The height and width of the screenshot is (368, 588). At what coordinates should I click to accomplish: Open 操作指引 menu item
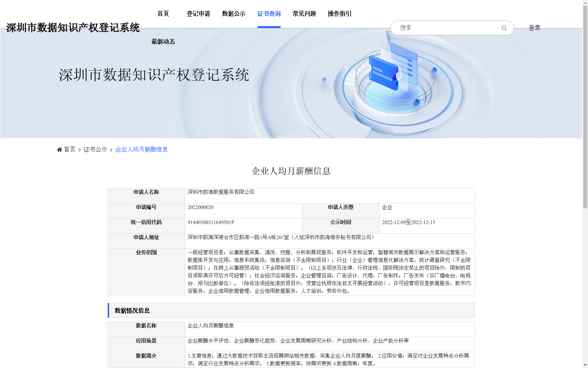pos(340,14)
